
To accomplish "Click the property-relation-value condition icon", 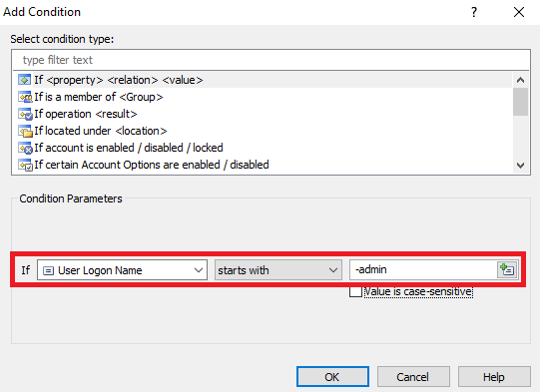I will click(24, 80).
